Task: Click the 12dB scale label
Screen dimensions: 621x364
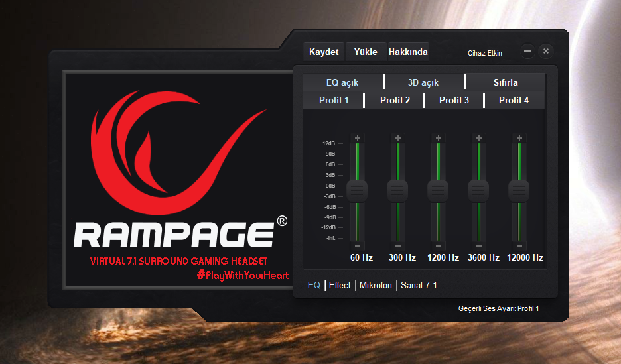Action: point(328,143)
